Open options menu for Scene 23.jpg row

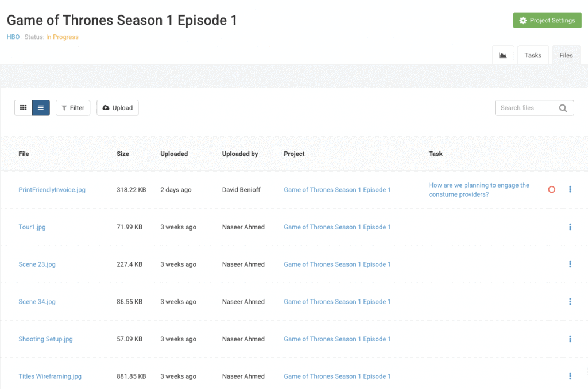click(570, 264)
